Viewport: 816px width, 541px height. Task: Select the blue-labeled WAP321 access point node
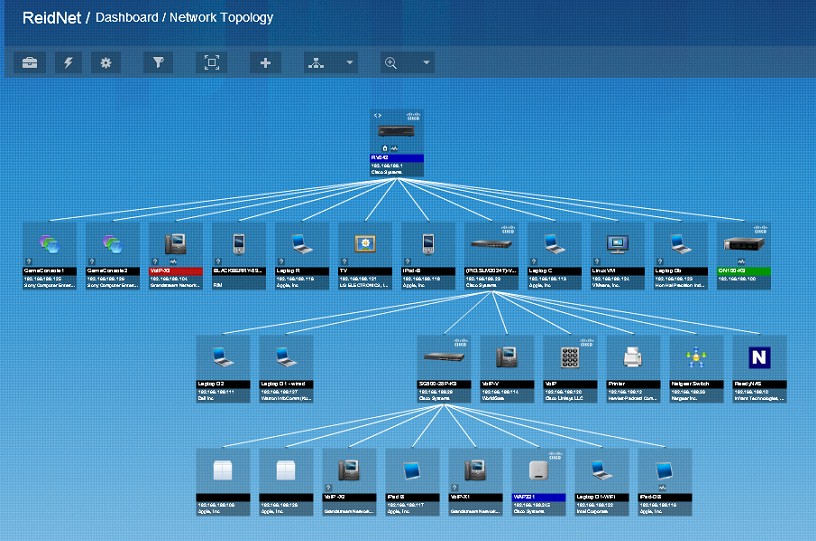539,482
